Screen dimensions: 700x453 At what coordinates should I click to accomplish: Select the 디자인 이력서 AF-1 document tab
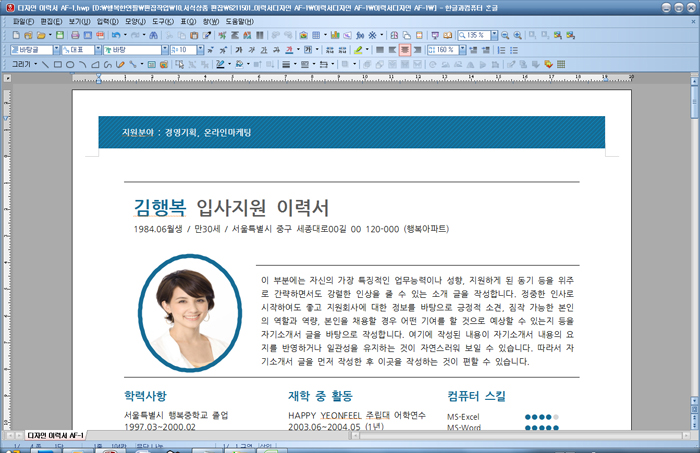click(x=55, y=435)
